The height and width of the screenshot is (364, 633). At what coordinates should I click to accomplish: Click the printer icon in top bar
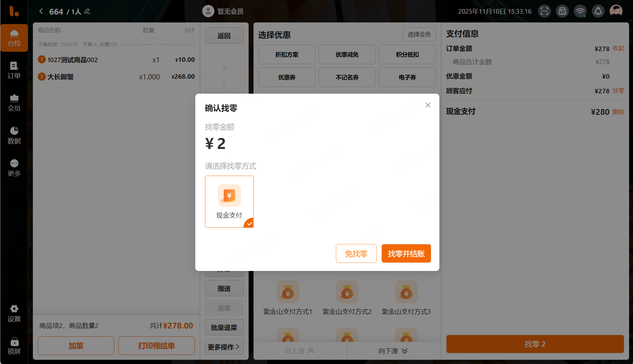coord(562,11)
